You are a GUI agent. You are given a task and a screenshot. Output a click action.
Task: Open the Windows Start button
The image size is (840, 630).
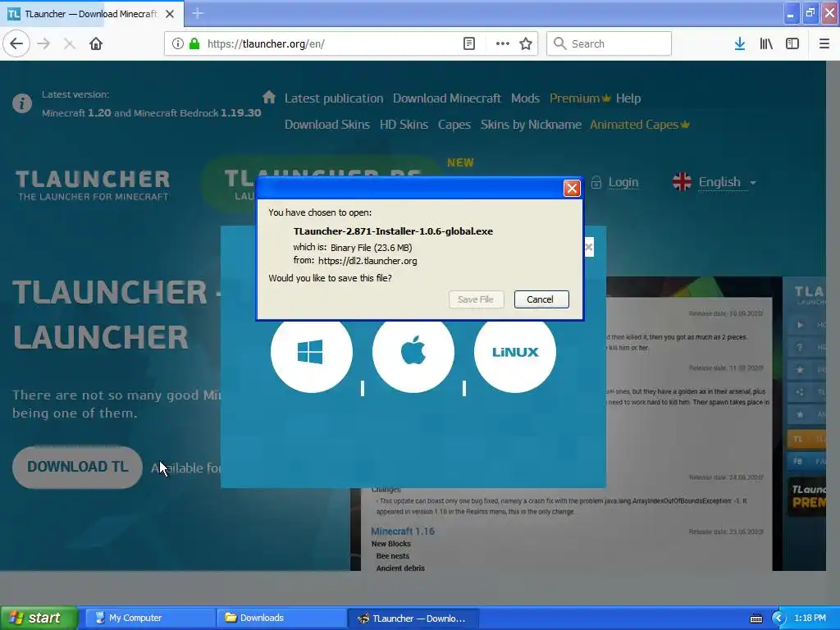point(39,618)
